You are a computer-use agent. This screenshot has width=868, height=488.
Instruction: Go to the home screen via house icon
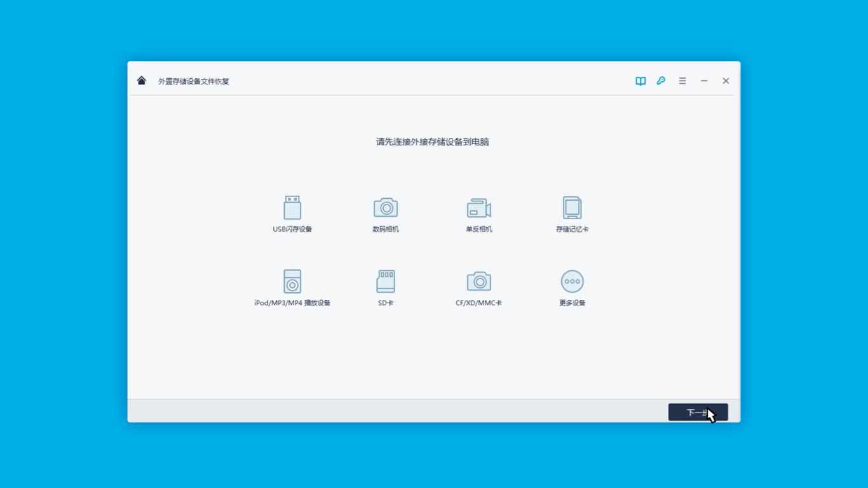tap(142, 81)
